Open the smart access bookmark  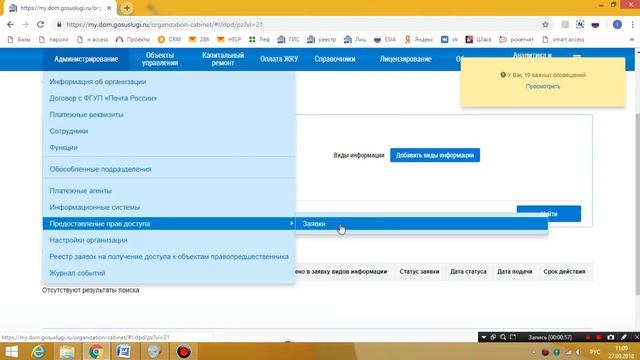tap(563, 40)
